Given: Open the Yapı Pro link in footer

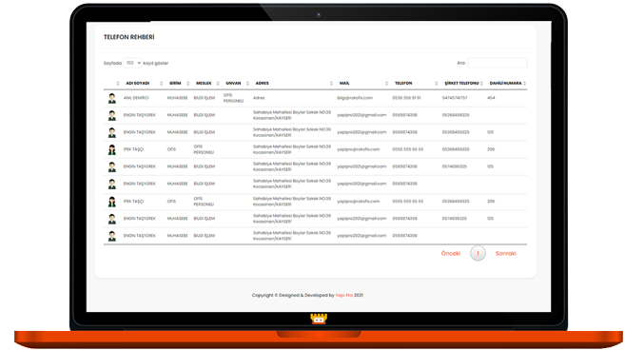Looking at the screenshot, I should click(x=344, y=296).
